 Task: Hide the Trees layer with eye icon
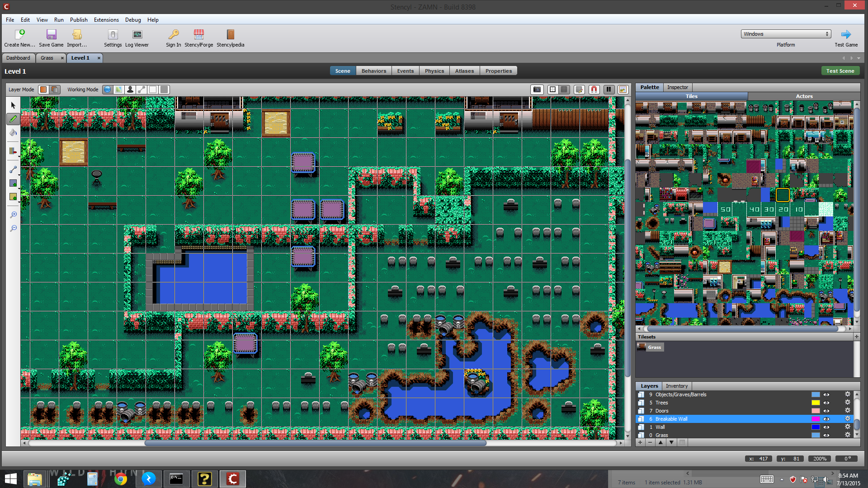click(x=826, y=403)
